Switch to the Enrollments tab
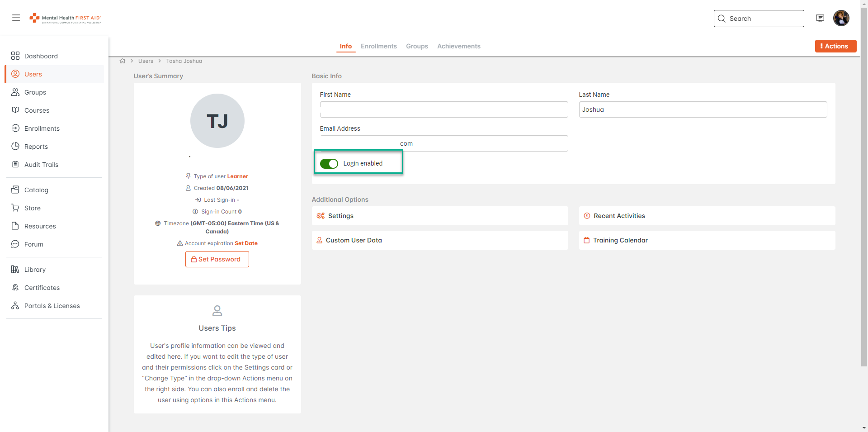 pos(378,46)
